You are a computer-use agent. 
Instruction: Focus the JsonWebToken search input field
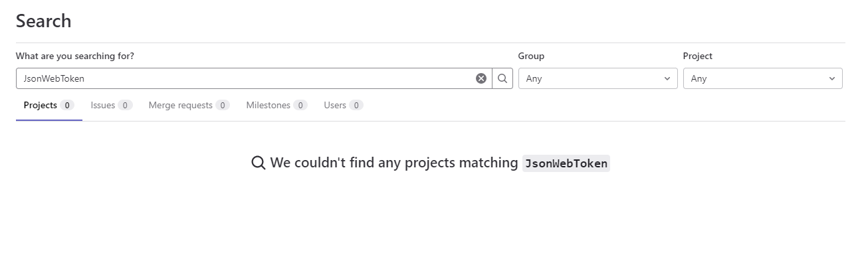246,78
